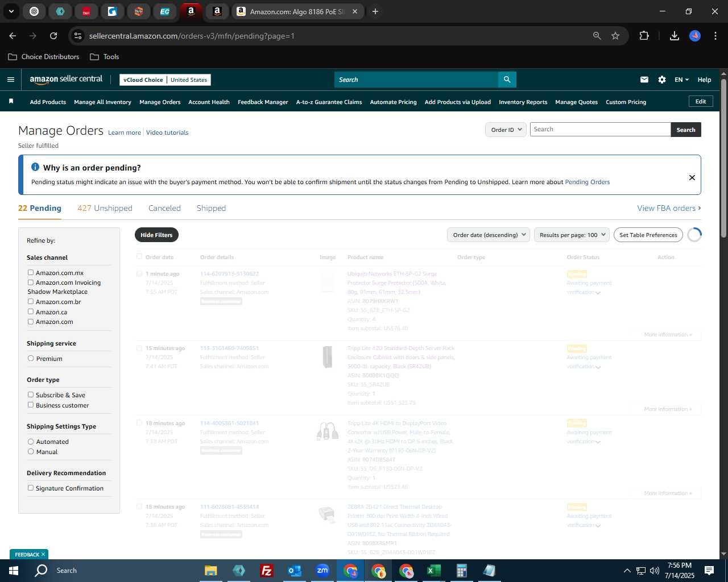Open the Order ID search type dropdown
Image resolution: width=728 pixels, height=582 pixels.
pyautogui.click(x=505, y=130)
